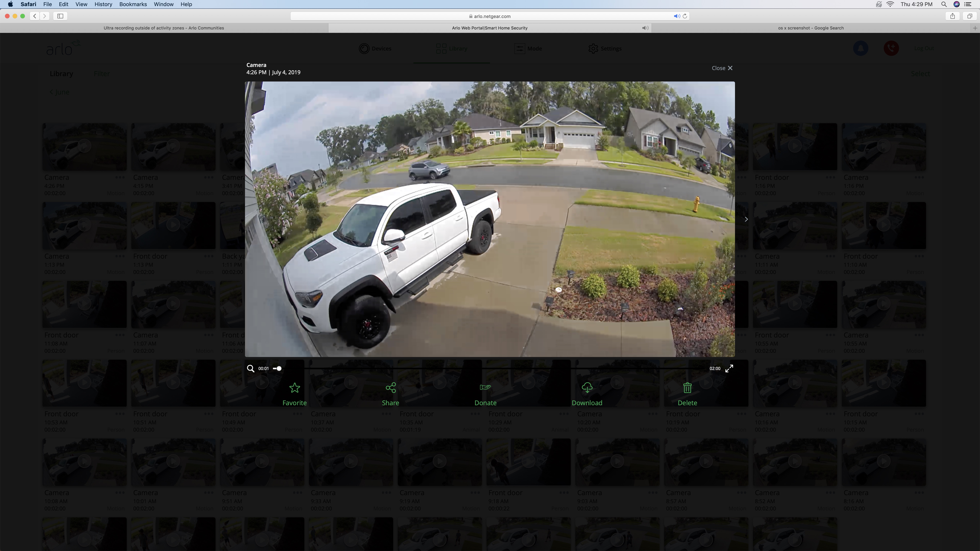This screenshot has width=980, height=551.
Task: Expand video to fullscreen
Action: pos(729,368)
